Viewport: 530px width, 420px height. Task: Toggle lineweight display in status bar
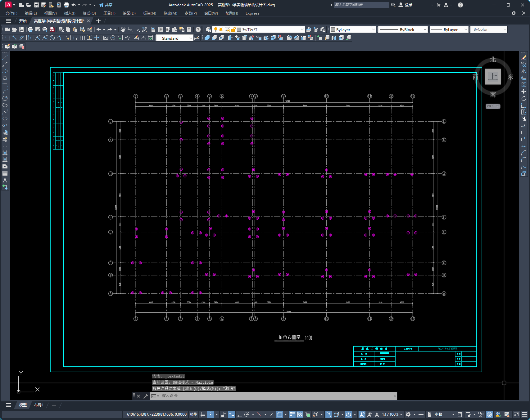tap(292, 414)
